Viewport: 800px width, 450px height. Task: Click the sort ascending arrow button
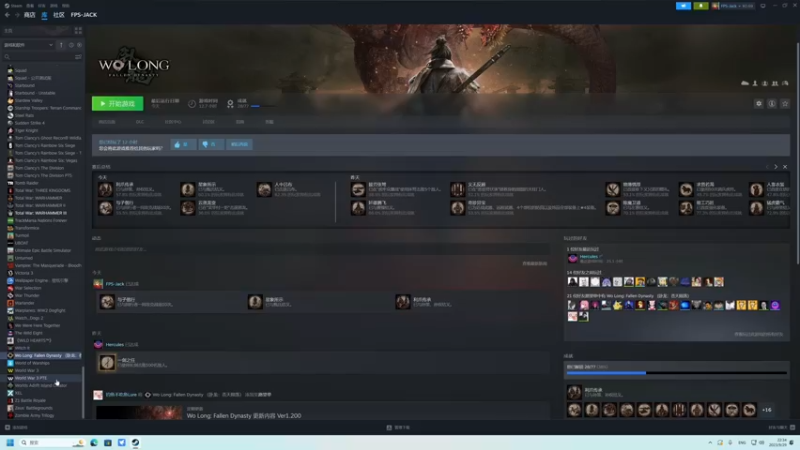point(61,45)
